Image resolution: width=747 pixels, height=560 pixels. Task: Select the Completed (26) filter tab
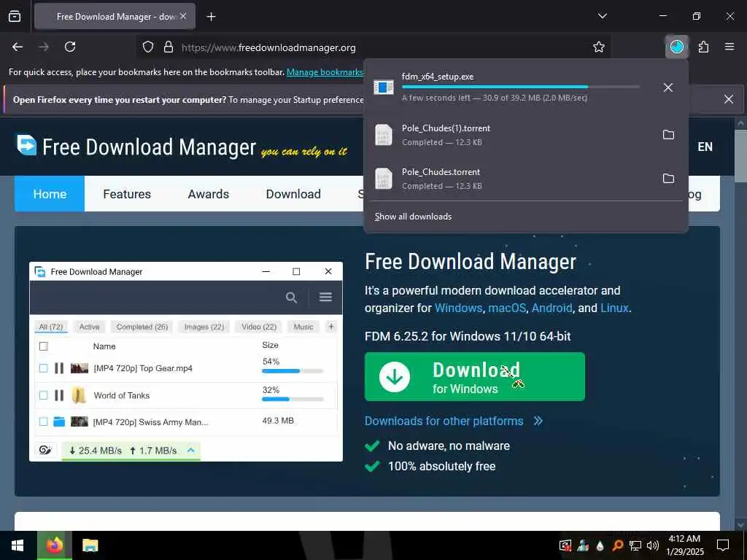coord(142,327)
